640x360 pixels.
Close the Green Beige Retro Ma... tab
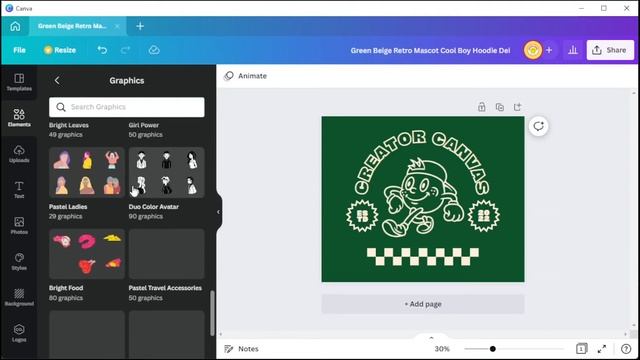click(117, 26)
